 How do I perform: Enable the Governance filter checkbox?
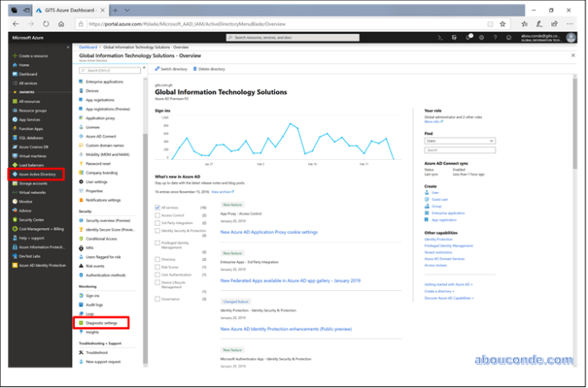tap(157, 299)
